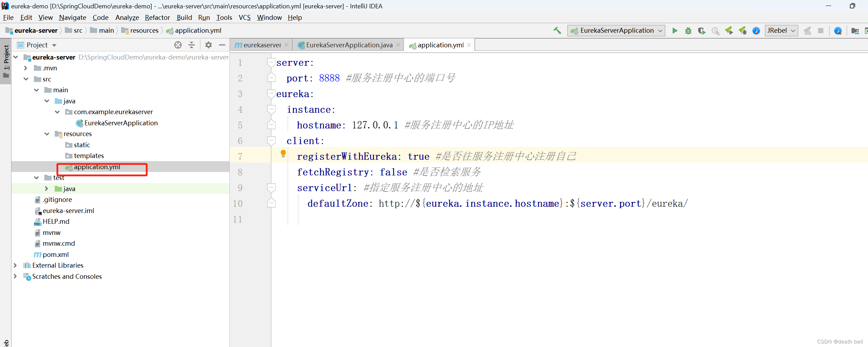Click fold marker beside eureka on line 3

(271, 94)
